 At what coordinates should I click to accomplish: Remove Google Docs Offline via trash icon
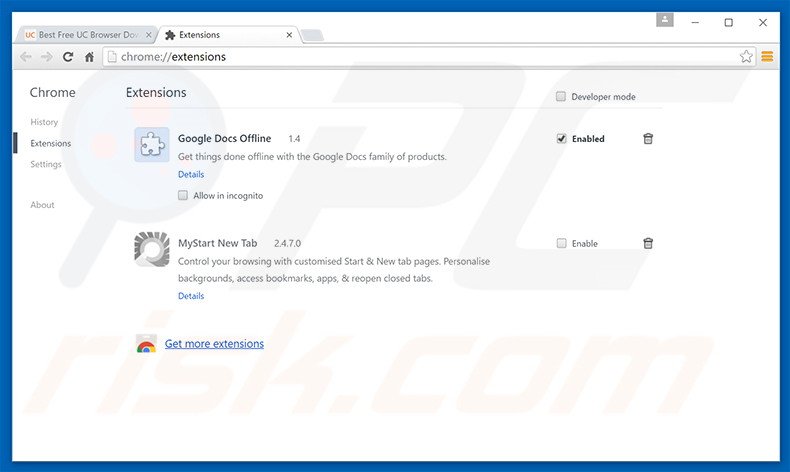[648, 139]
